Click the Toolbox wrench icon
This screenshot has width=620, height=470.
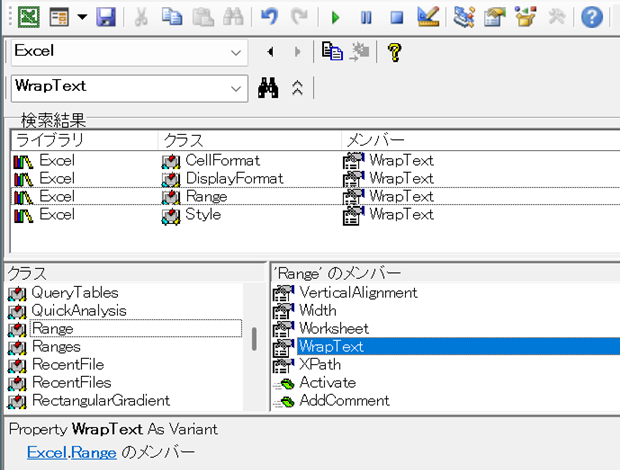pyautogui.click(x=557, y=17)
